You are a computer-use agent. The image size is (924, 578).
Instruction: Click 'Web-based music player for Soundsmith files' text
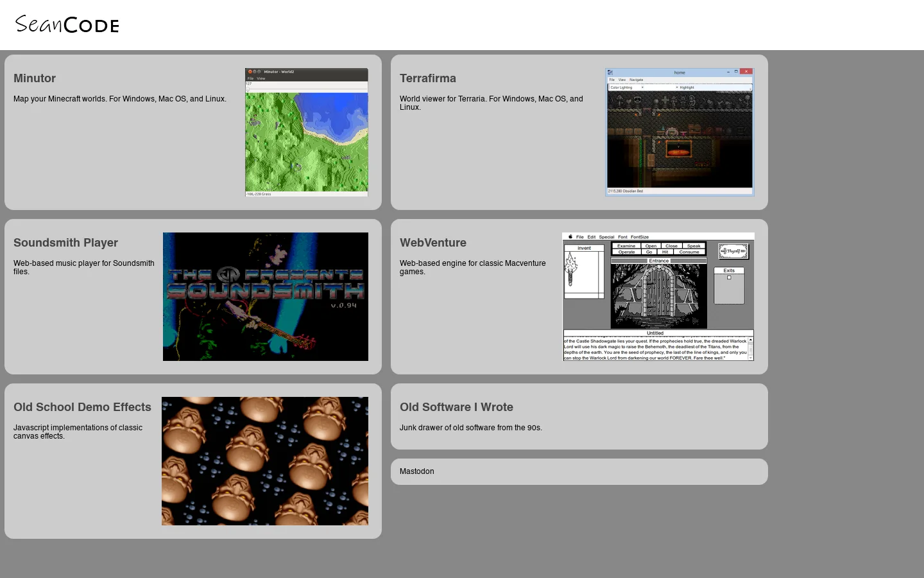pyautogui.click(x=84, y=267)
